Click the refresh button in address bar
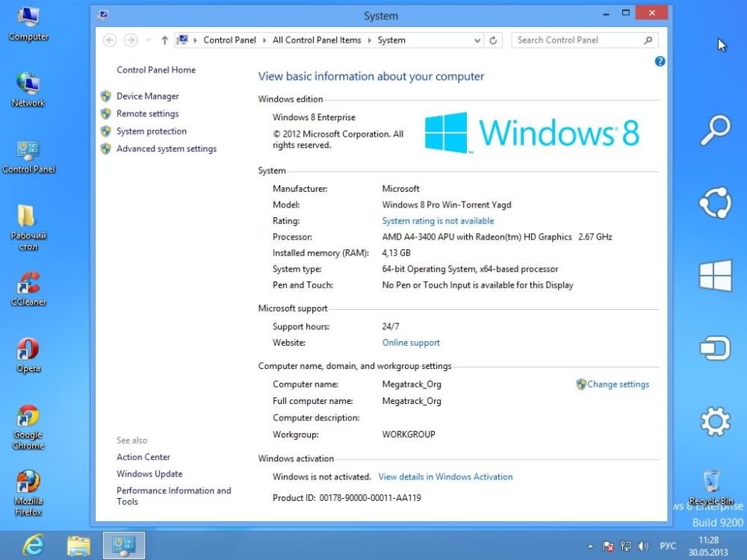This screenshot has height=560, width=747. [493, 40]
